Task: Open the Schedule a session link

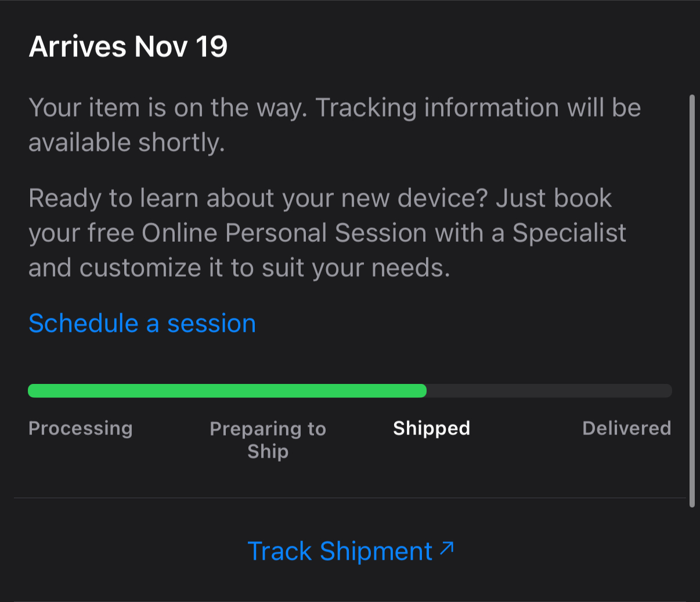Action: (x=142, y=324)
